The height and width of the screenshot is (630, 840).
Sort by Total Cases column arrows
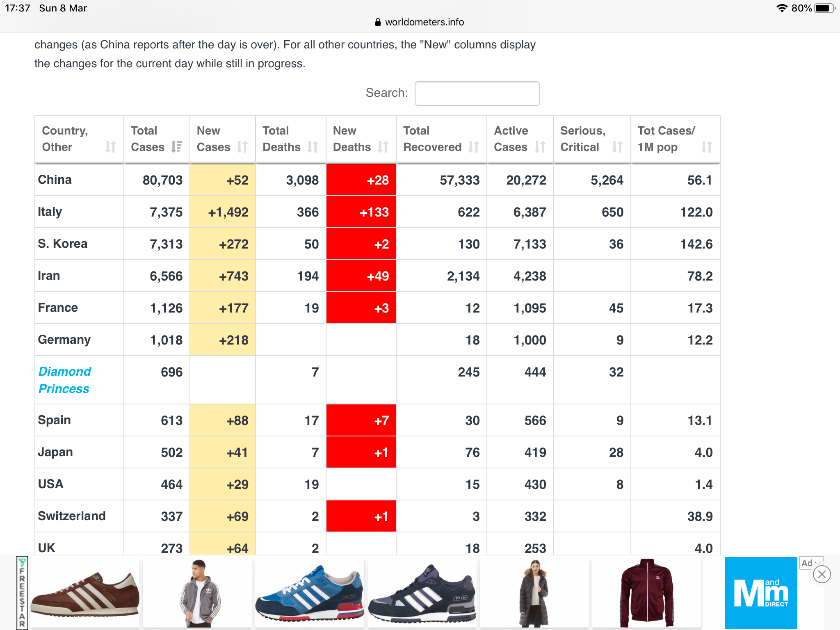point(177,147)
